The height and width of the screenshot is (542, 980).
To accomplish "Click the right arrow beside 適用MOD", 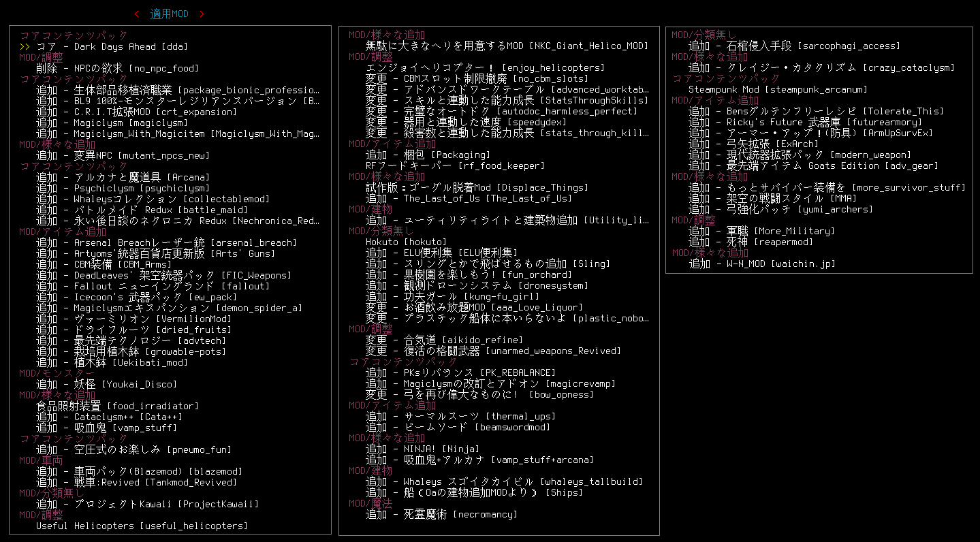I will point(202,14).
